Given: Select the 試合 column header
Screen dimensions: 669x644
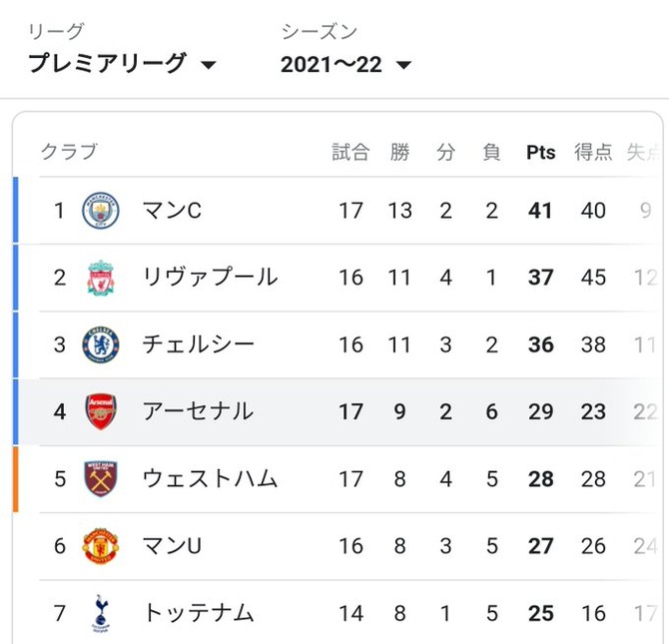Looking at the screenshot, I should [x=350, y=153].
